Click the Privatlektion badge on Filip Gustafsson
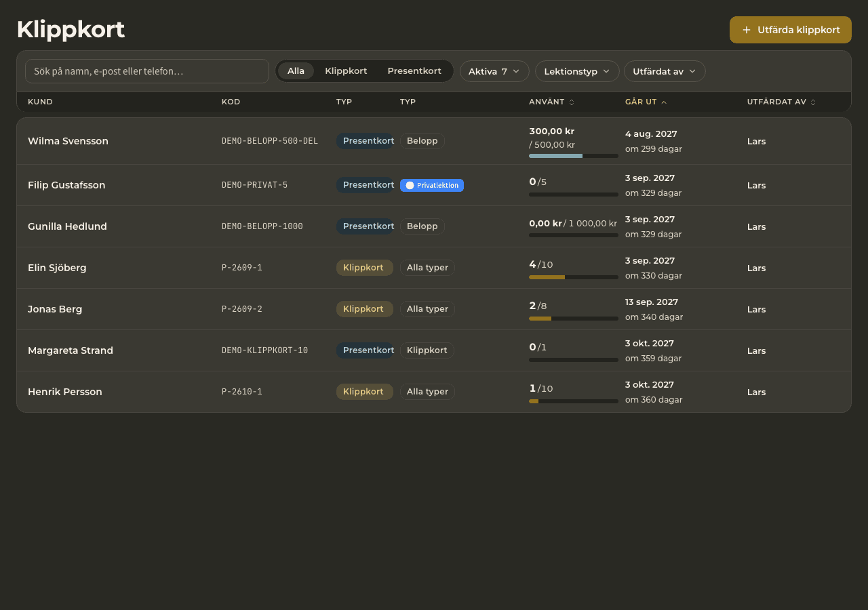The width and height of the screenshot is (868, 610). (432, 185)
